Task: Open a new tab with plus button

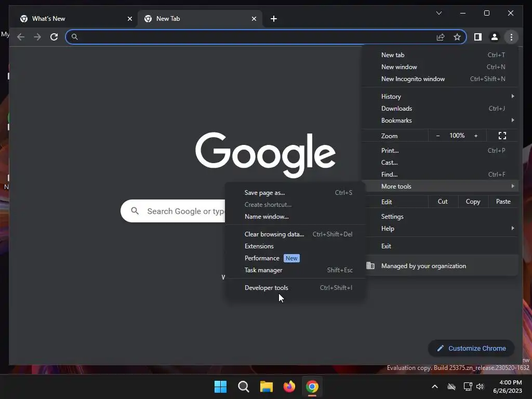Action: [274, 19]
